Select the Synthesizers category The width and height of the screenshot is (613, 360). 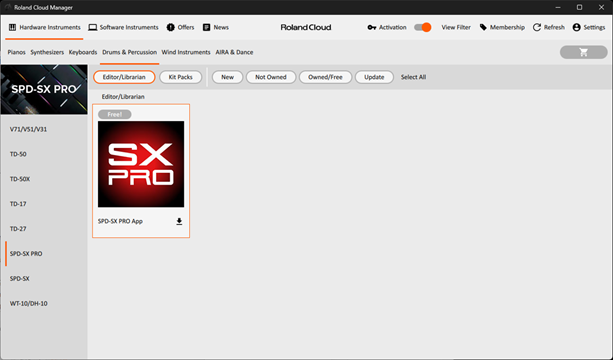point(47,52)
